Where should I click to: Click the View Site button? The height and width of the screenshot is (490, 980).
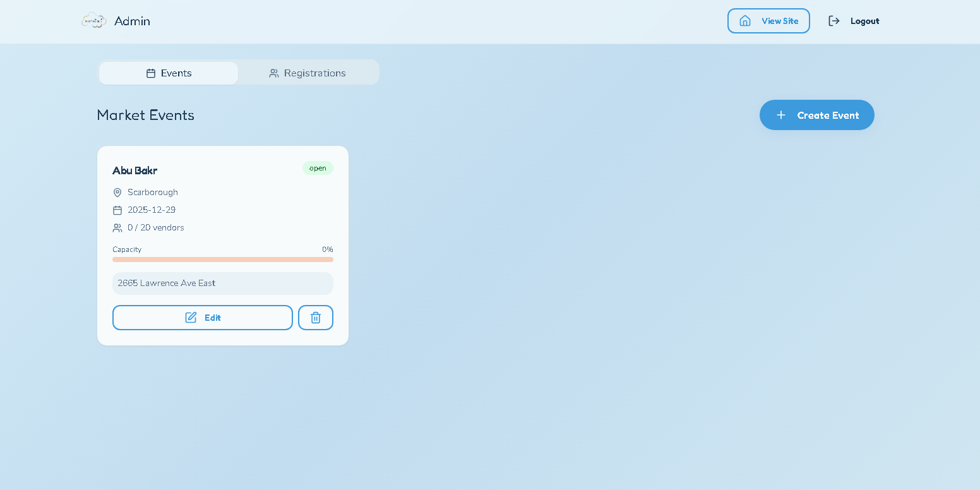click(x=768, y=20)
